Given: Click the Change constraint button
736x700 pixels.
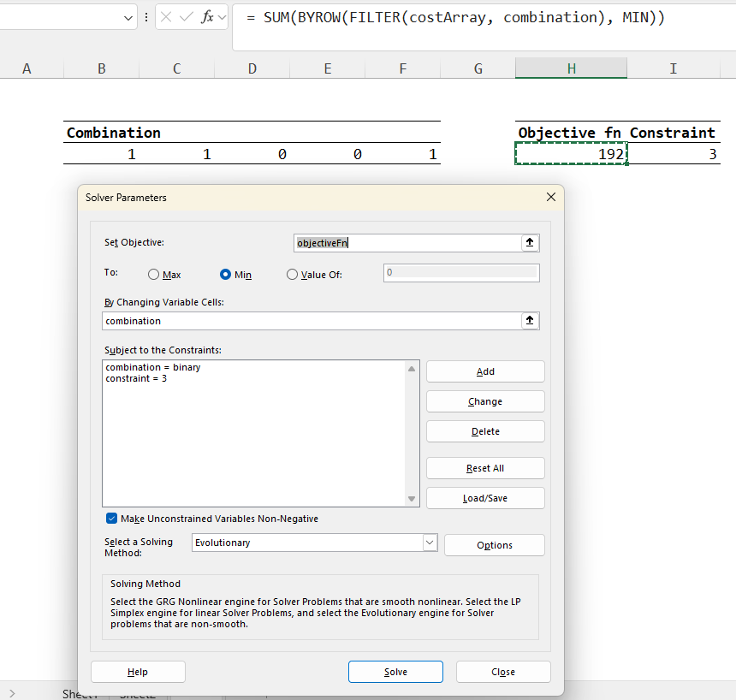Looking at the screenshot, I should (485, 401).
